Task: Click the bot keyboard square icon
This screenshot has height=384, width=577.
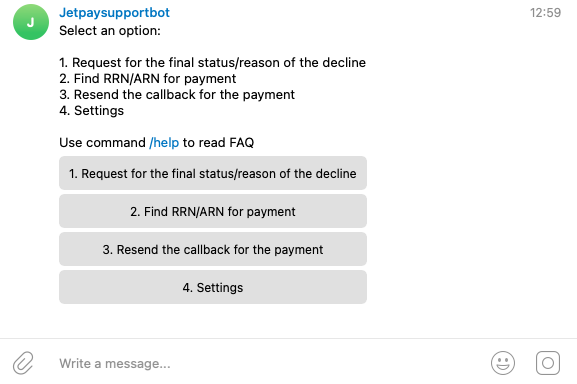Action: tap(548, 363)
